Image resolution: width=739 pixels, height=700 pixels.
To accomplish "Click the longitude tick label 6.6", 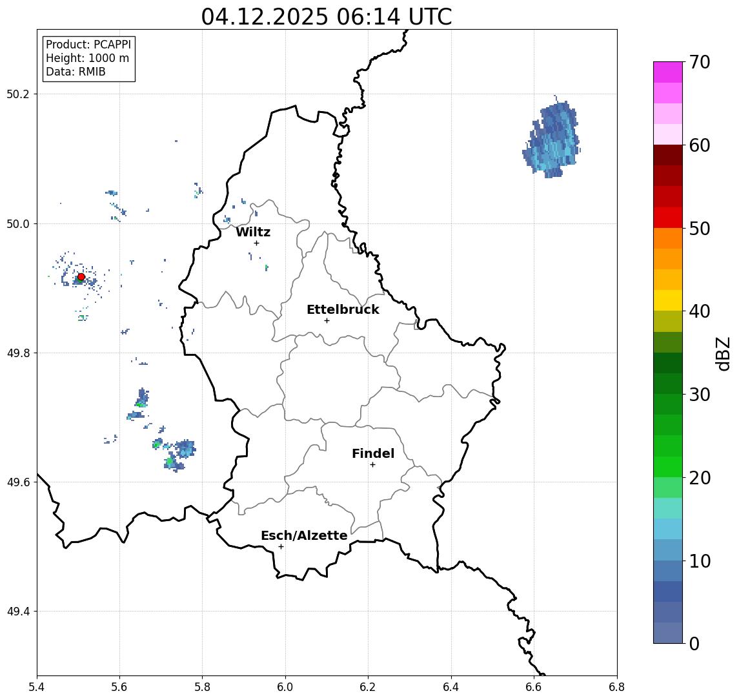I will [x=534, y=687].
